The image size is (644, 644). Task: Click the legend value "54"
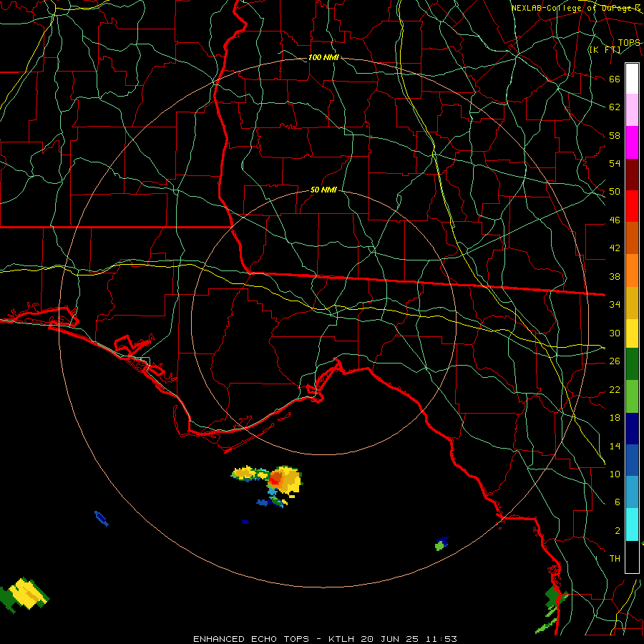615,163
